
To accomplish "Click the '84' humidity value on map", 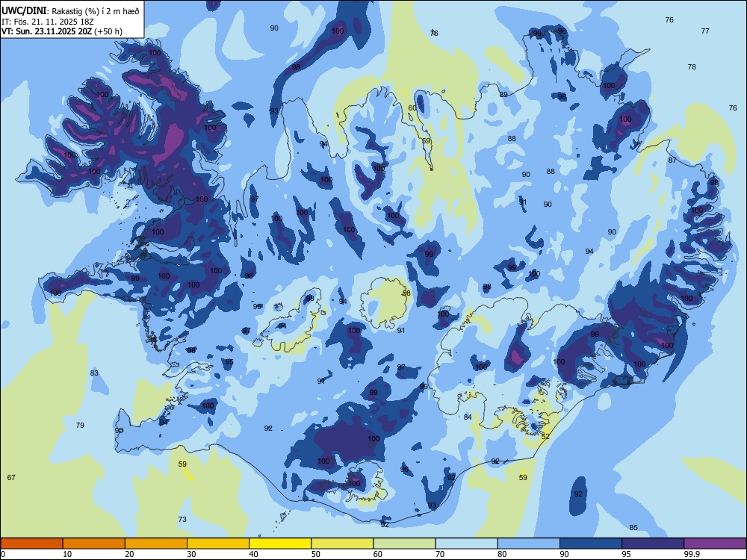I will (468, 417).
